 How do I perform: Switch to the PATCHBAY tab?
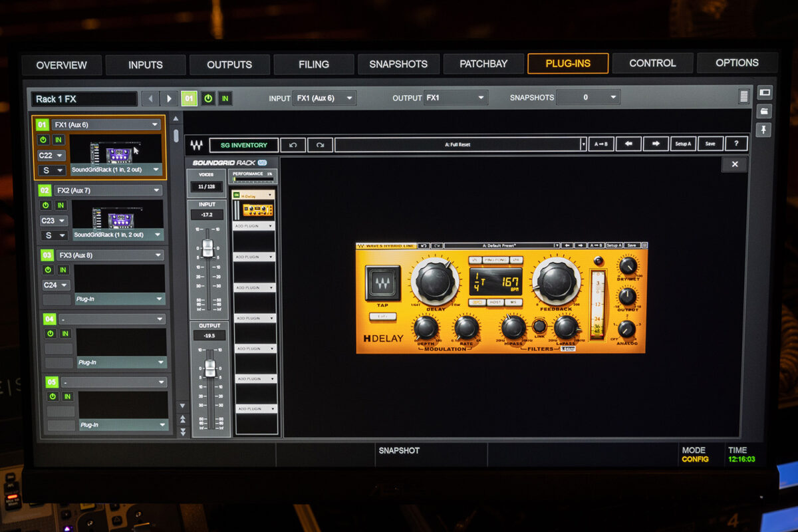(x=483, y=64)
